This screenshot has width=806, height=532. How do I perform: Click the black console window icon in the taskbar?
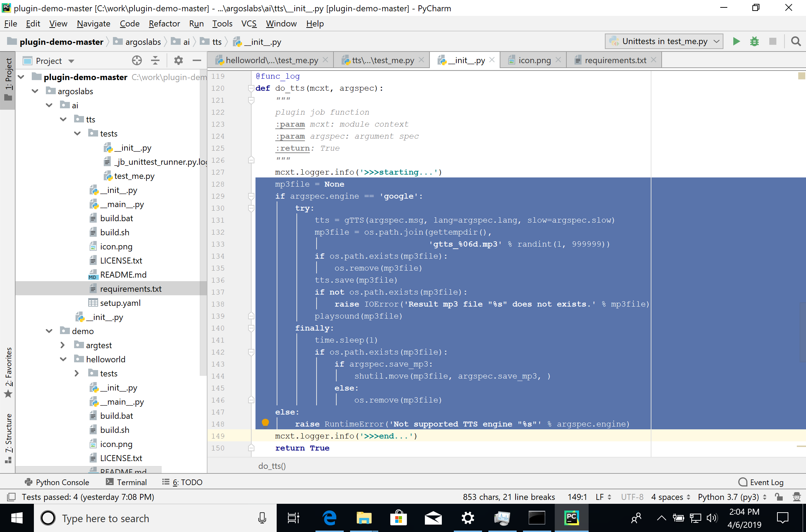(537, 518)
